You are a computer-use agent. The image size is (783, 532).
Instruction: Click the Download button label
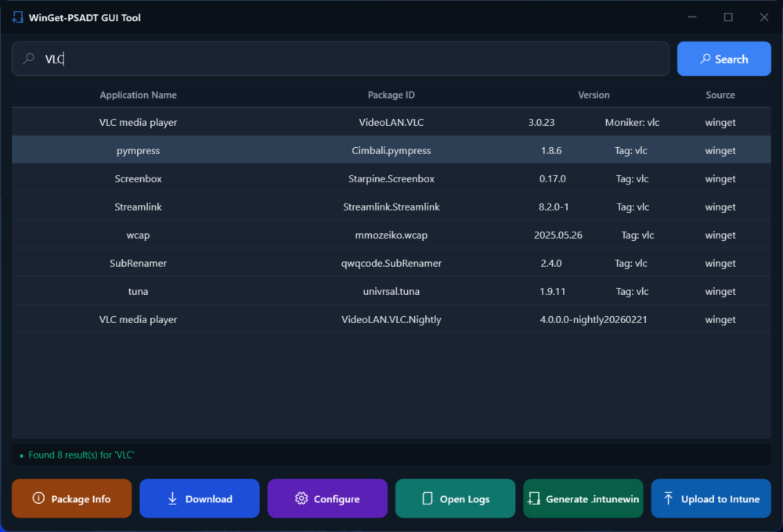[209, 499]
